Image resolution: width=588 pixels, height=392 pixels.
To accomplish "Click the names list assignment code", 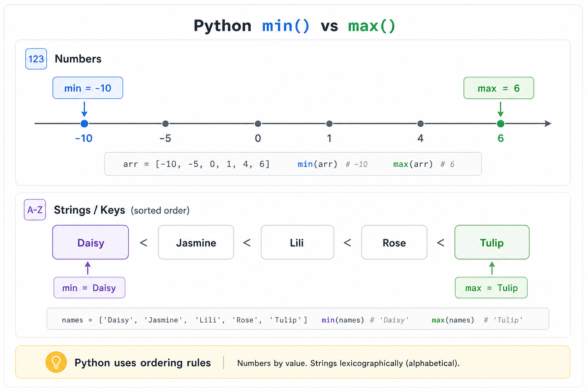I will tap(185, 320).
